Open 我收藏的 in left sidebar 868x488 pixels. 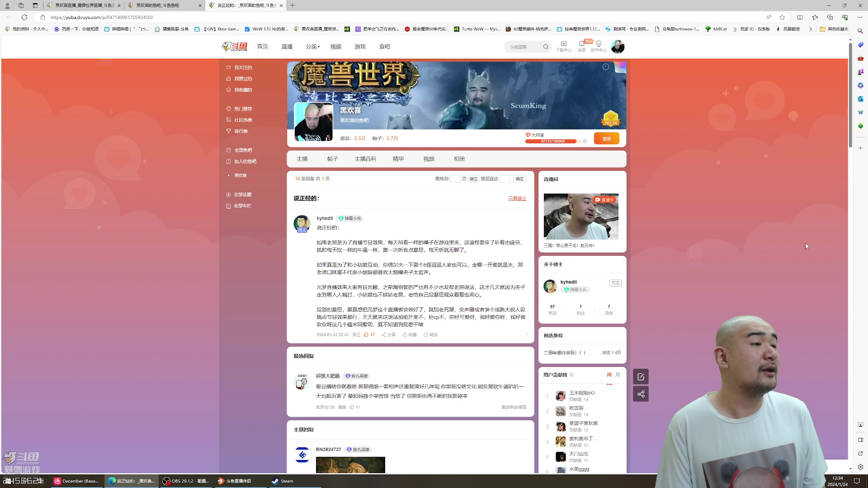click(239, 90)
